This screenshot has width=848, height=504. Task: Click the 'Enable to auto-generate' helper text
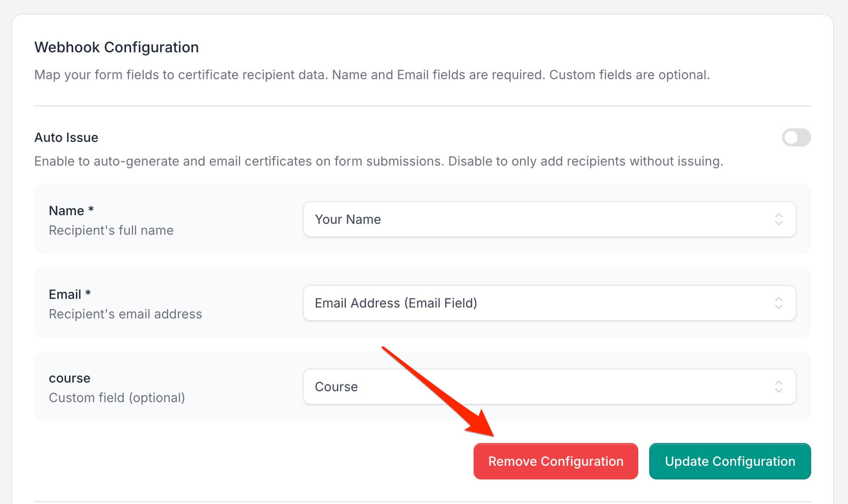tap(379, 161)
